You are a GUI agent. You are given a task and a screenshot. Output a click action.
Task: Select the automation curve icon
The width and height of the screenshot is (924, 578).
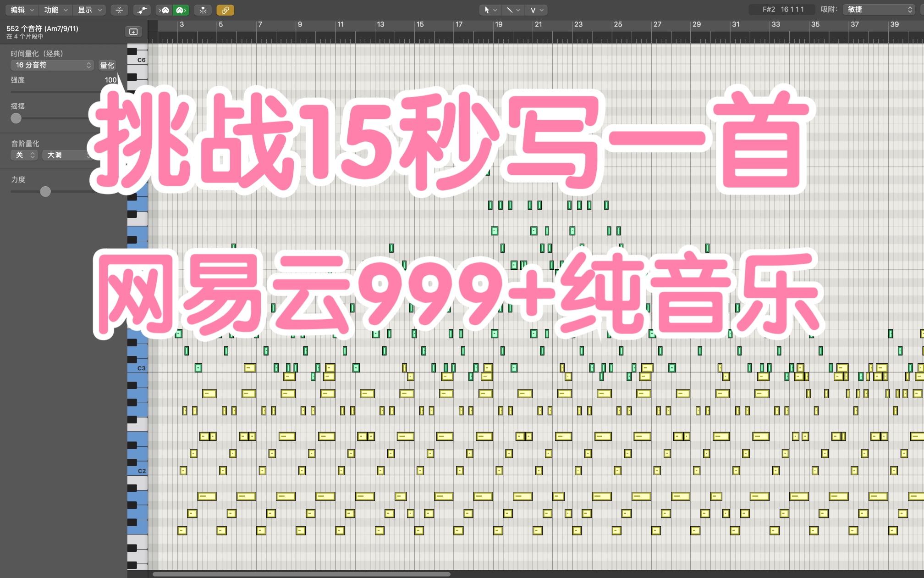pyautogui.click(x=142, y=10)
